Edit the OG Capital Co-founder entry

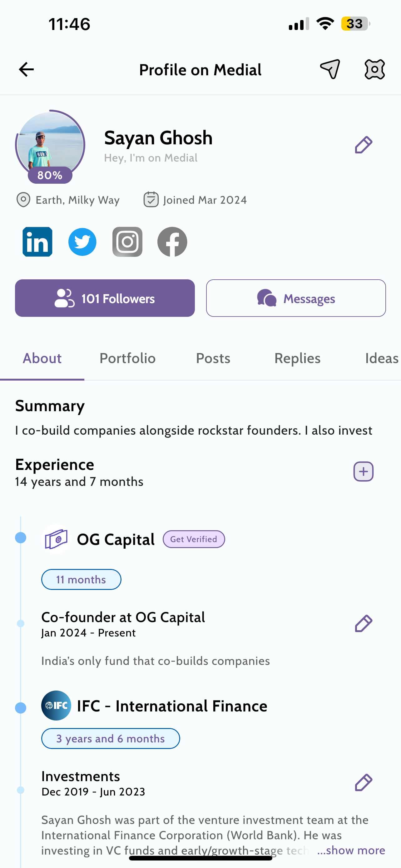[x=363, y=623]
